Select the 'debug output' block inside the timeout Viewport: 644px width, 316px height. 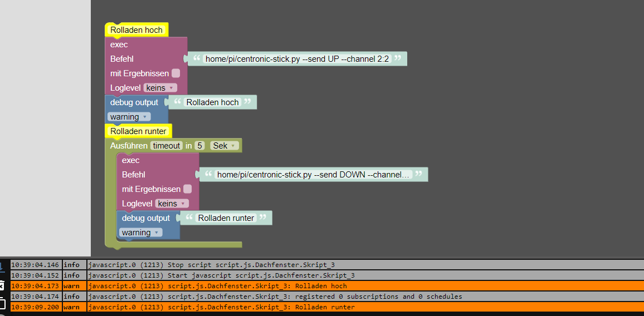click(x=145, y=218)
